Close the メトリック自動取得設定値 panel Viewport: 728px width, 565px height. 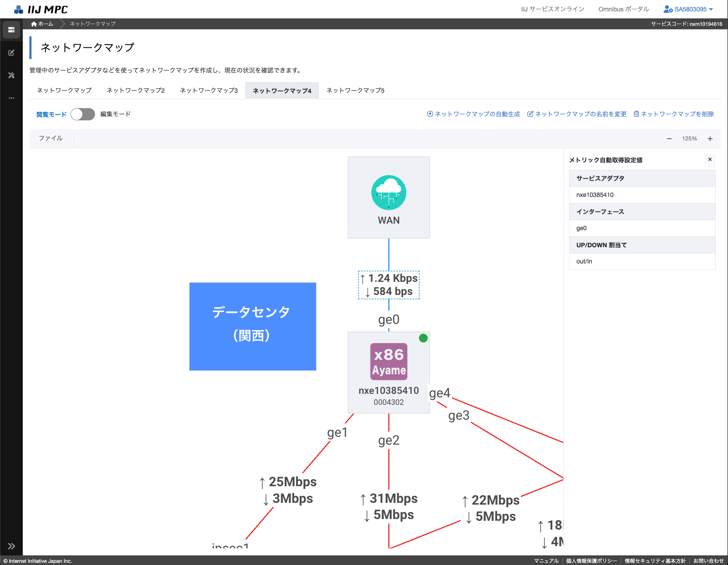pos(710,160)
